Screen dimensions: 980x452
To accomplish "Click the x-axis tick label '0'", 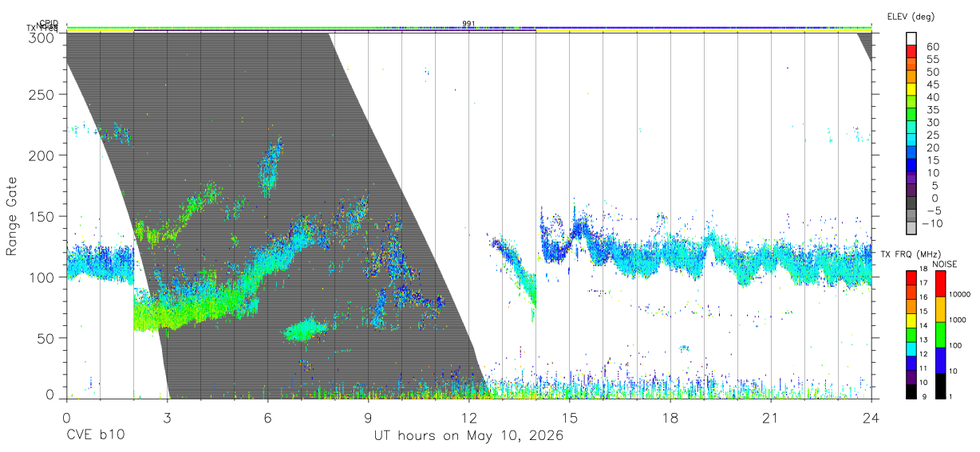I will pos(66,418).
